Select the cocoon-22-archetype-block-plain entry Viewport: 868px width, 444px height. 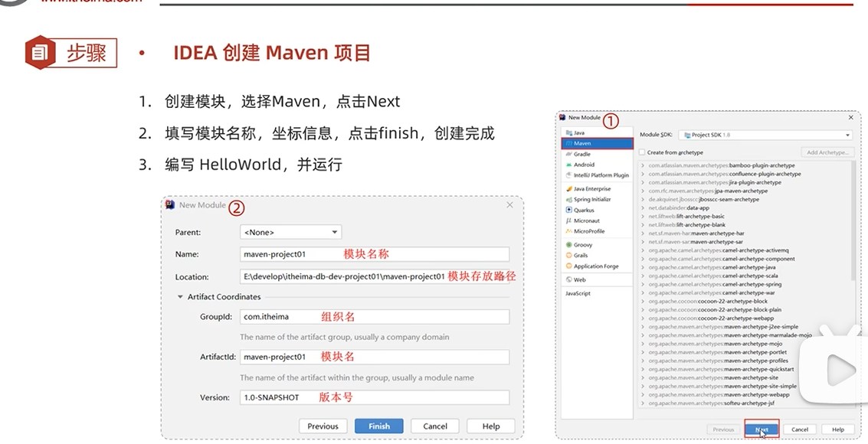(x=716, y=309)
